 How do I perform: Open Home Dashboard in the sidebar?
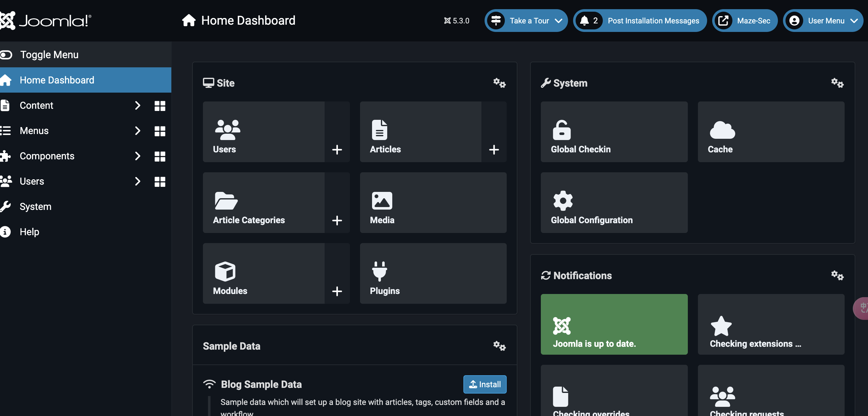pyautogui.click(x=86, y=80)
